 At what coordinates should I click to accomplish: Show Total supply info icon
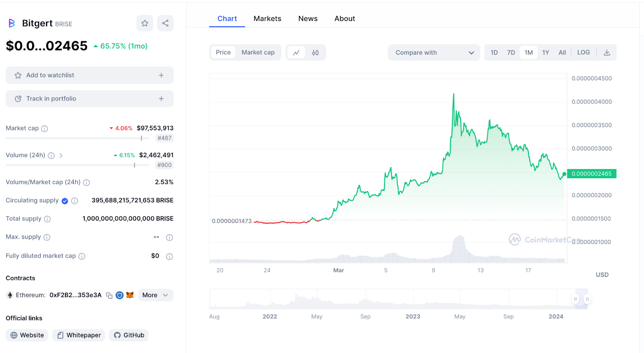click(47, 219)
